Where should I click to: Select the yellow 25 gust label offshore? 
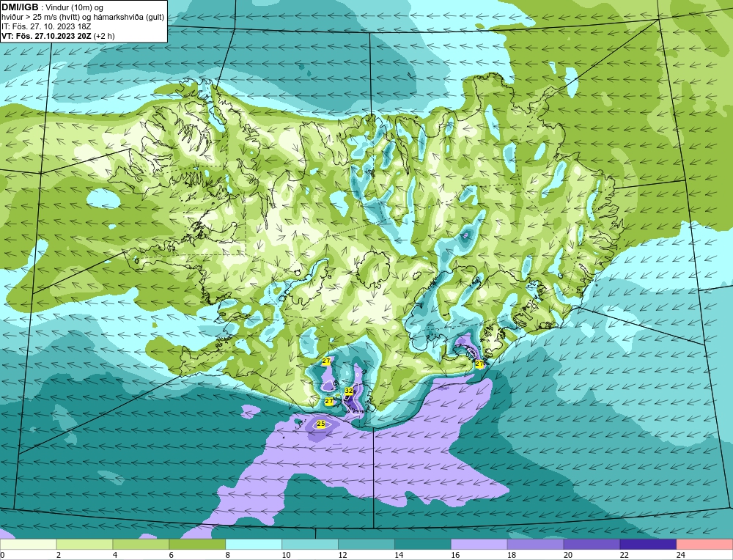click(321, 424)
